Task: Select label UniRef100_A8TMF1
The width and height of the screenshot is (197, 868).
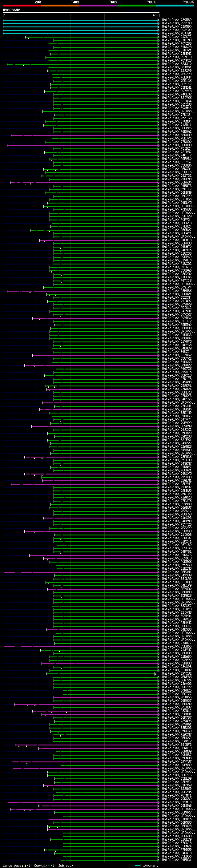Action: point(177,795)
